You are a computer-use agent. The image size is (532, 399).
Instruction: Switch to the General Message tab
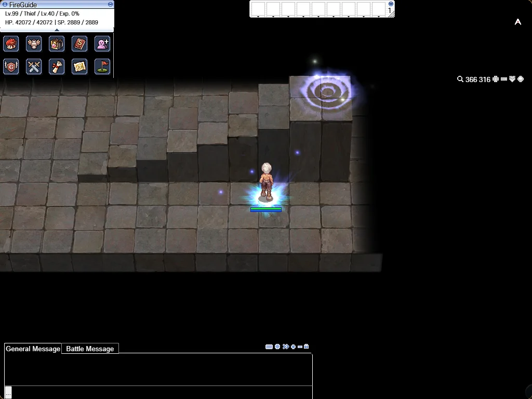[33, 349]
